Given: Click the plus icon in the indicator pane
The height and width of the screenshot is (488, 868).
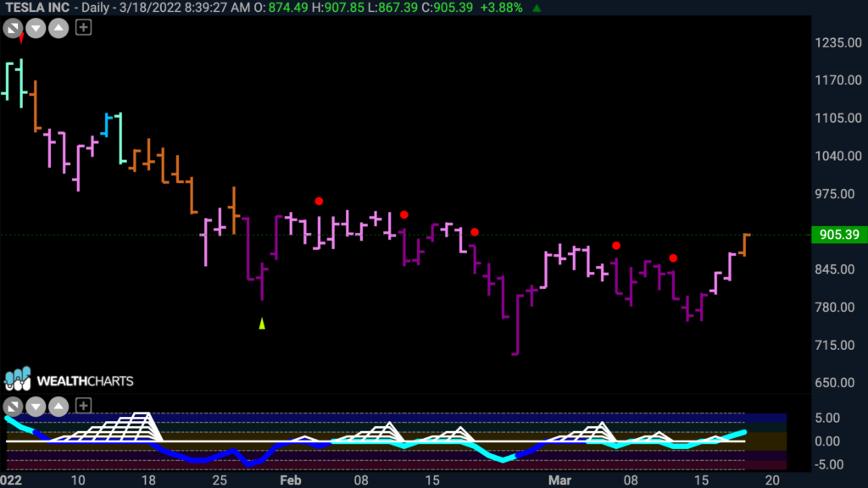Looking at the screenshot, I should 83,406.
